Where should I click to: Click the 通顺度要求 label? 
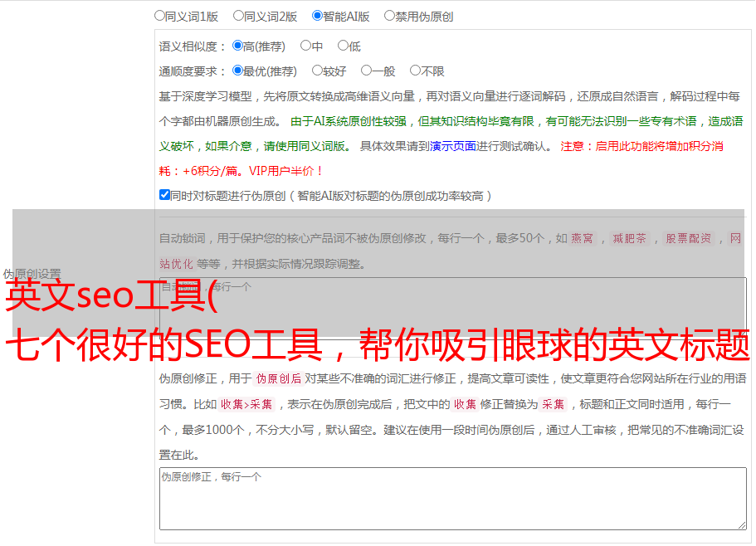[193, 72]
